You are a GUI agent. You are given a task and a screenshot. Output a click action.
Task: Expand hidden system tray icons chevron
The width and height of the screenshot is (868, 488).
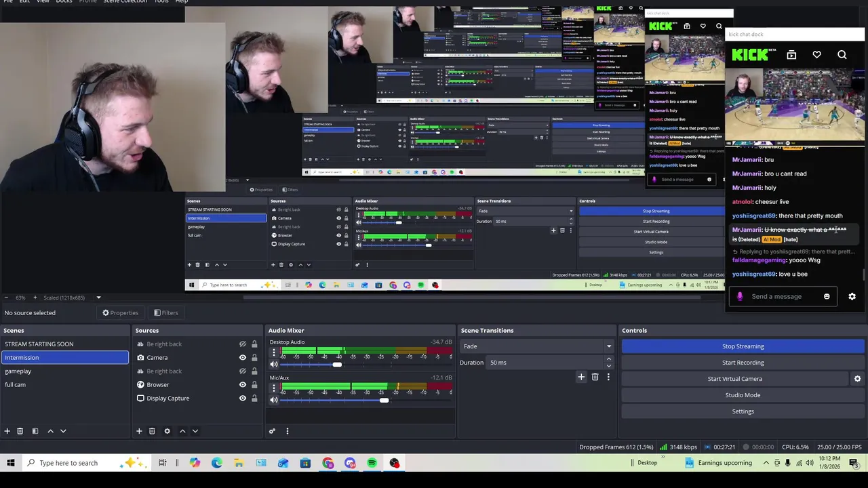click(x=766, y=463)
